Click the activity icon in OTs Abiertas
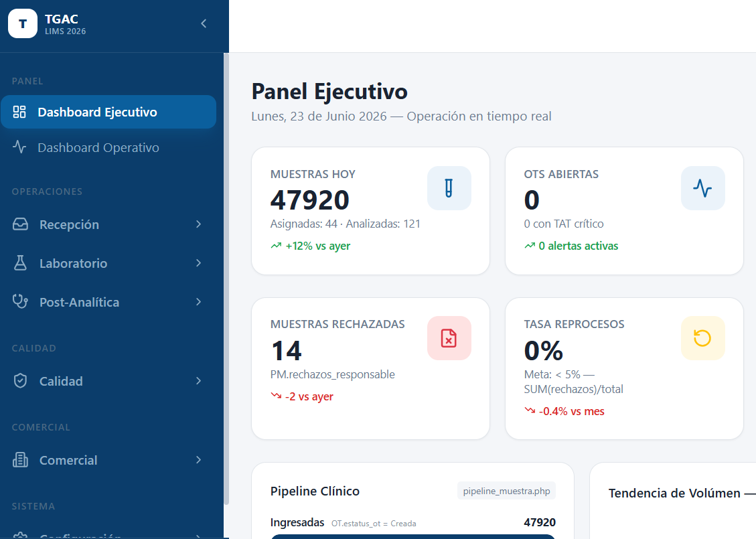Screen dimensions: 756x539 click(x=702, y=188)
